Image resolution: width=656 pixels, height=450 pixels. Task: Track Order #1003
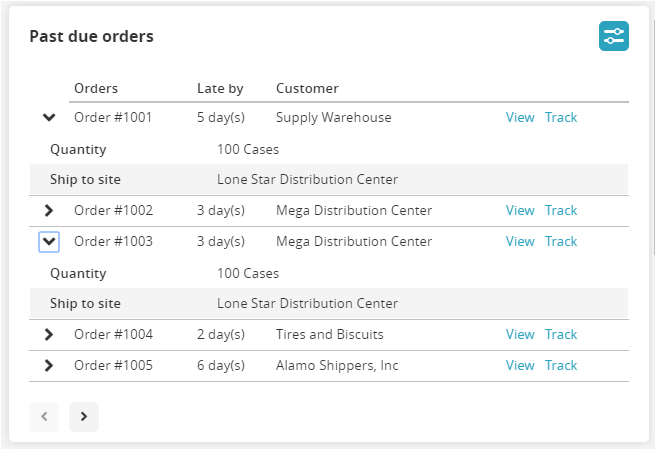(561, 241)
